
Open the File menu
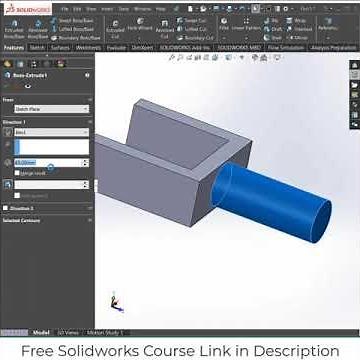click(65, 9)
